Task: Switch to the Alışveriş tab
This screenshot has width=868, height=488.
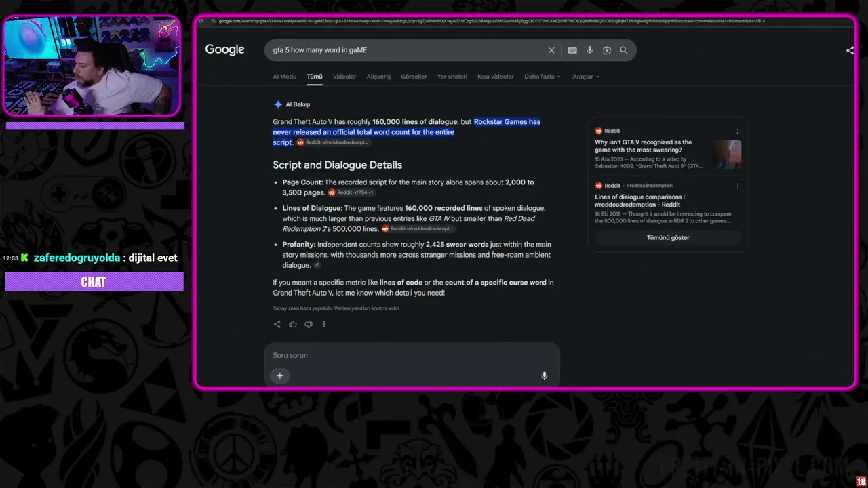Action: [378, 77]
